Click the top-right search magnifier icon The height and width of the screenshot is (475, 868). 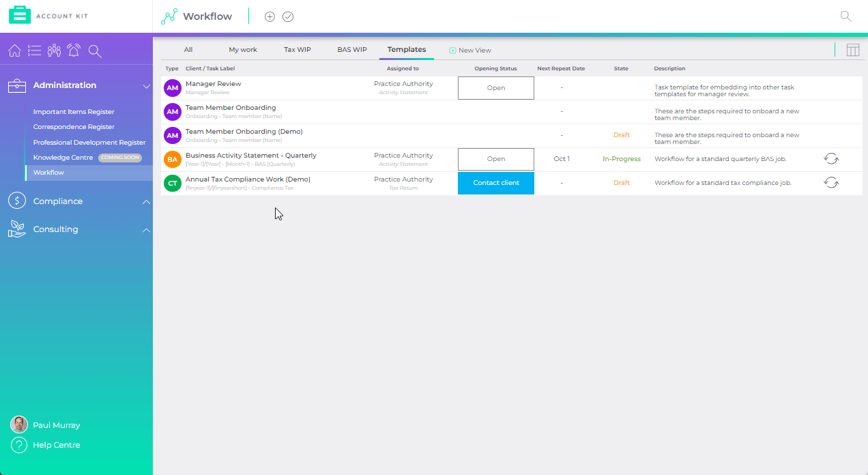pos(846,16)
